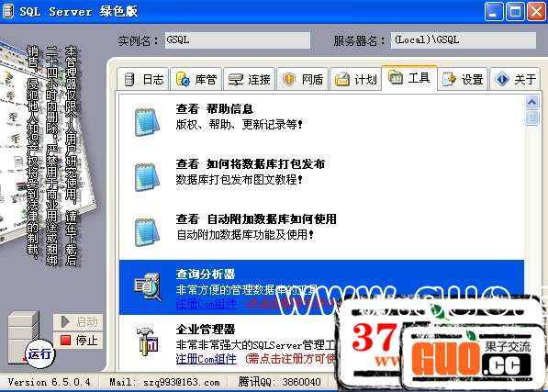This screenshot has height=392, width=548.
Task: Click the 工具 tab toolbox icon
Action: [x=396, y=77]
